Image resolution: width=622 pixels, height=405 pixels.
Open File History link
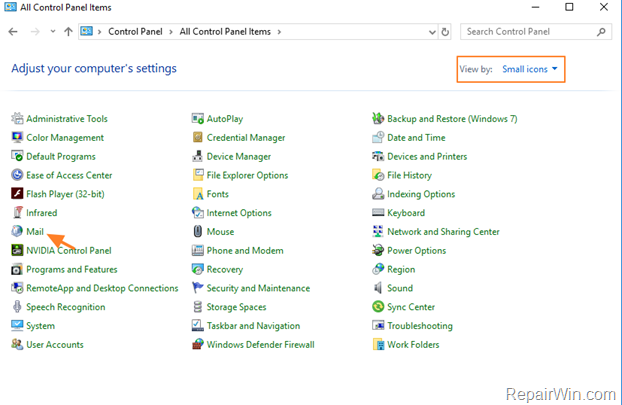tap(409, 175)
